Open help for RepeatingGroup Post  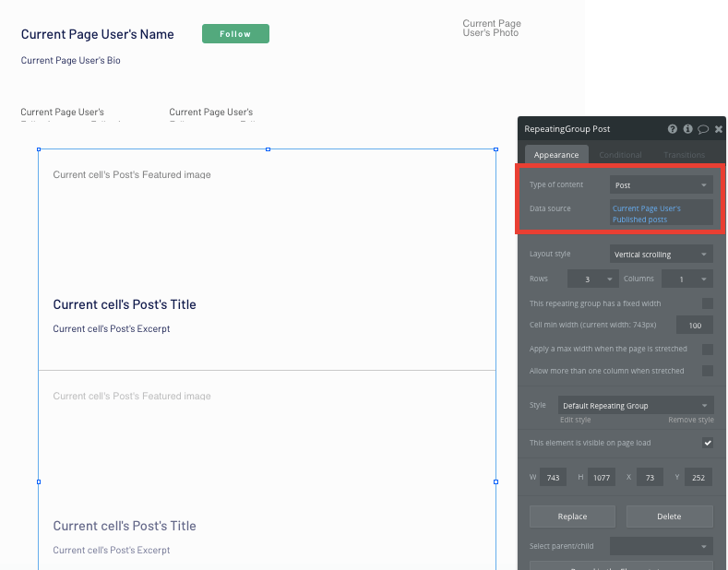point(673,129)
